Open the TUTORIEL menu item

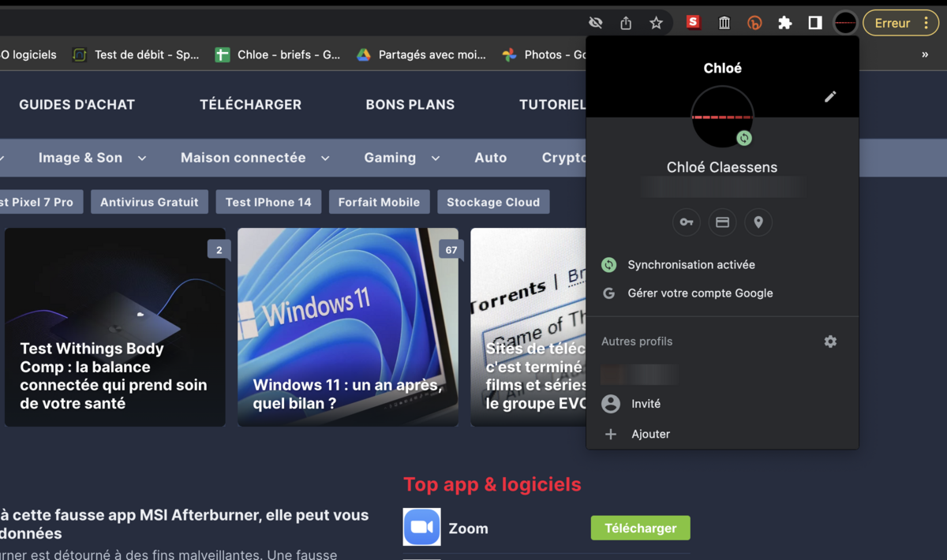pyautogui.click(x=552, y=104)
